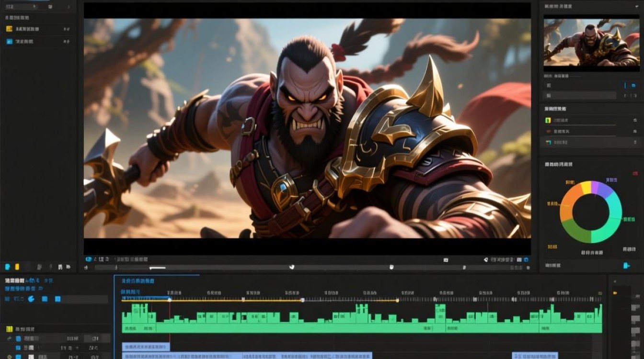This screenshot has width=644, height=359.
Task: Click the yellow segment of the donut chart
Action: tap(586, 187)
